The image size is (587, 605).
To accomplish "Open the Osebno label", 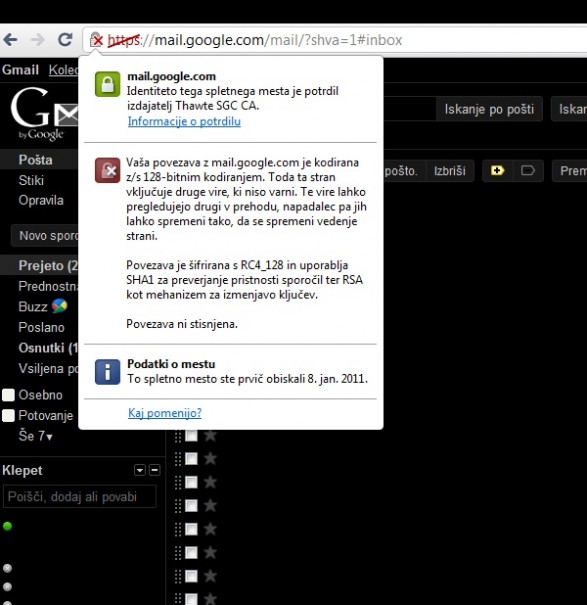I will [41, 395].
